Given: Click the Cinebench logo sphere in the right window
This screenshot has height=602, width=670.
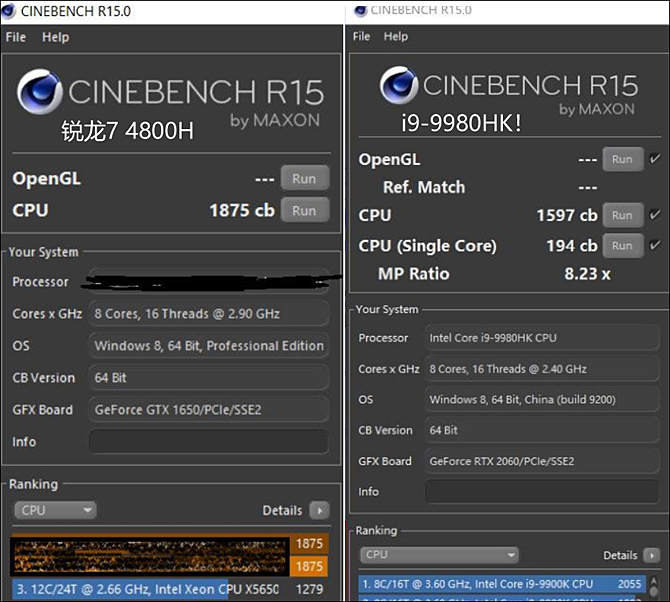Looking at the screenshot, I should 399,85.
